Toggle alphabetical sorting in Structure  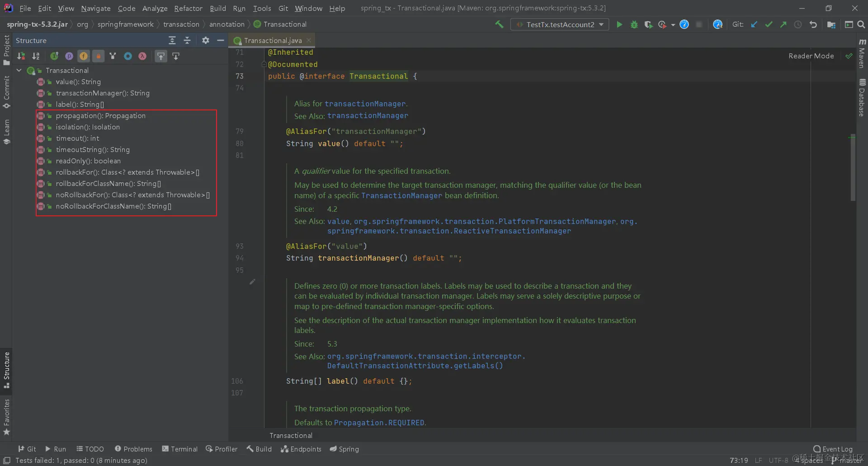(36, 56)
